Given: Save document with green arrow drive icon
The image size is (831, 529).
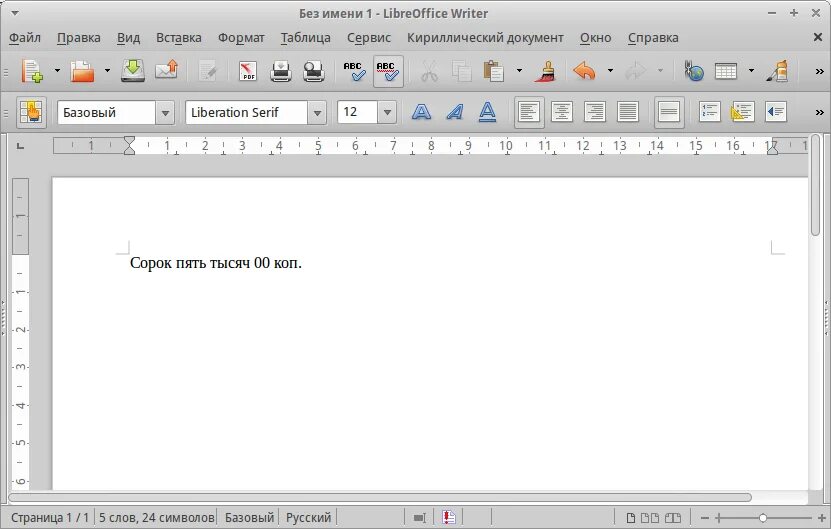Looking at the screenshot, I should coord(132,70).
